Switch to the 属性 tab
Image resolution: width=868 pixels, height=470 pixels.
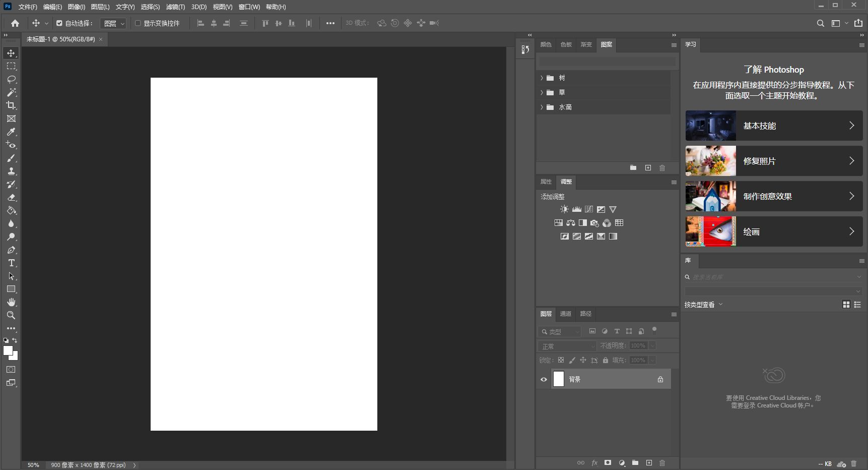click(x=546, y=182)
